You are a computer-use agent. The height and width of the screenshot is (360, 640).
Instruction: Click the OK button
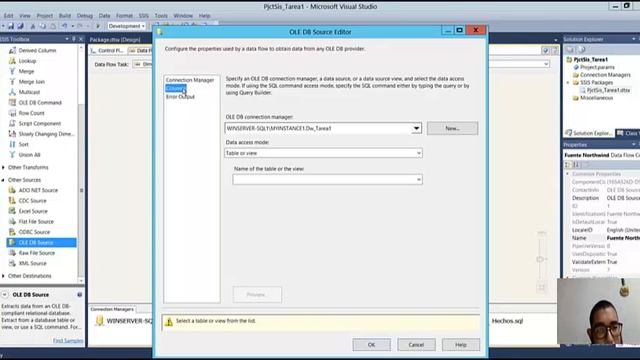point(371,345)
